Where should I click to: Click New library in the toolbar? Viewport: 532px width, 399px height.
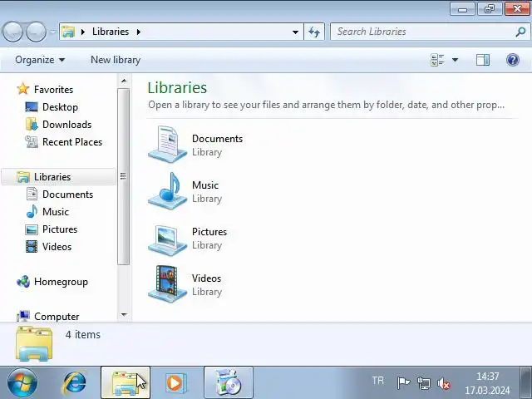(116, 60)
